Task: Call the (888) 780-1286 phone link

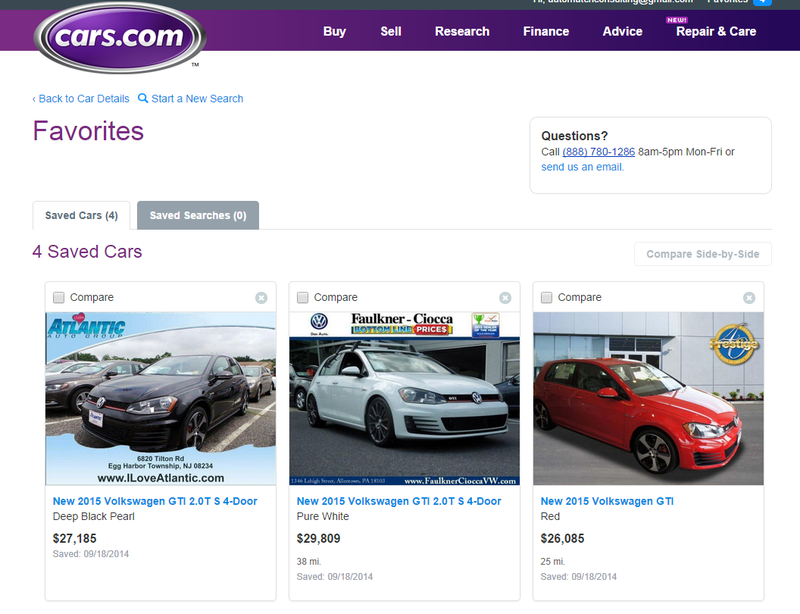Action: click(x=598, y=152)
